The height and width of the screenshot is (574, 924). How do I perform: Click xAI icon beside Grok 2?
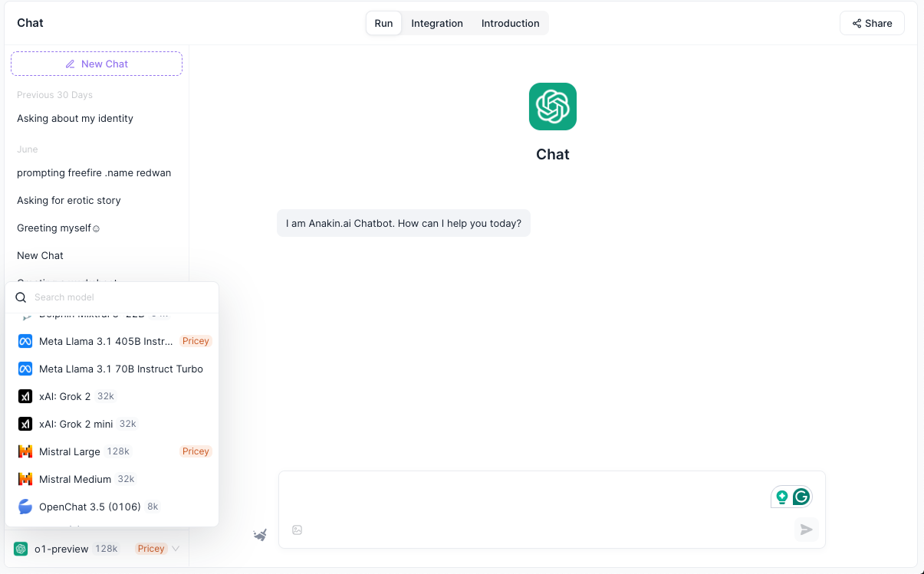point(25,396)
